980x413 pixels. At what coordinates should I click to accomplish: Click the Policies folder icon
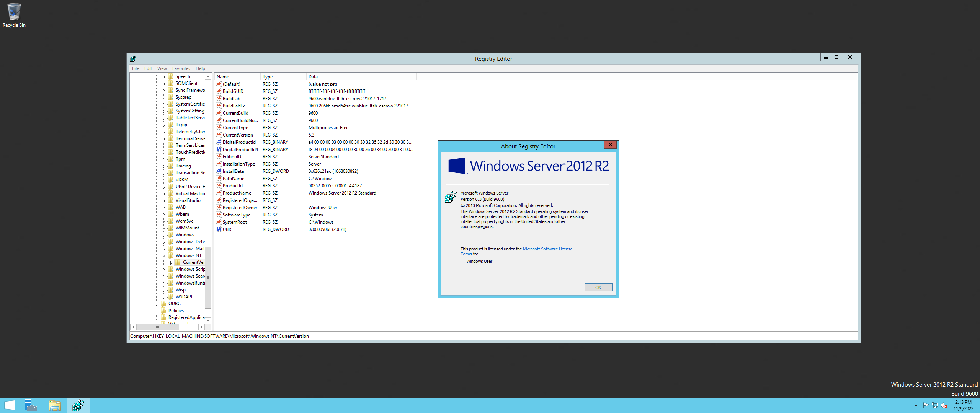(x=163, y=310)
